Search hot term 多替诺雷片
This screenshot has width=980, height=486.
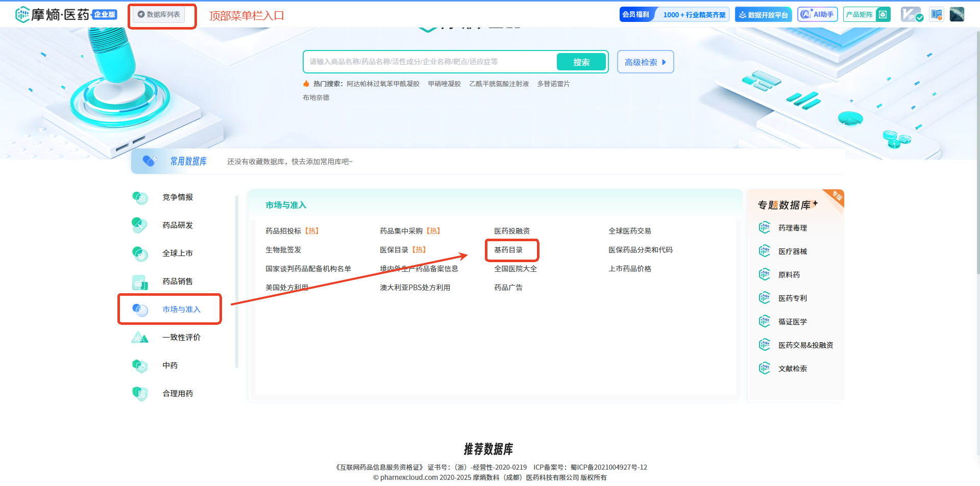(553, 84)
